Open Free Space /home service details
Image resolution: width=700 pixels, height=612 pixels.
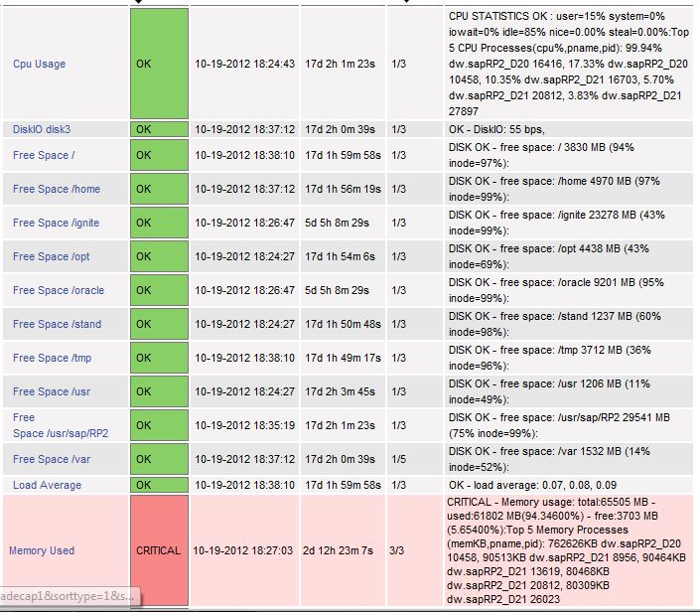57,189
